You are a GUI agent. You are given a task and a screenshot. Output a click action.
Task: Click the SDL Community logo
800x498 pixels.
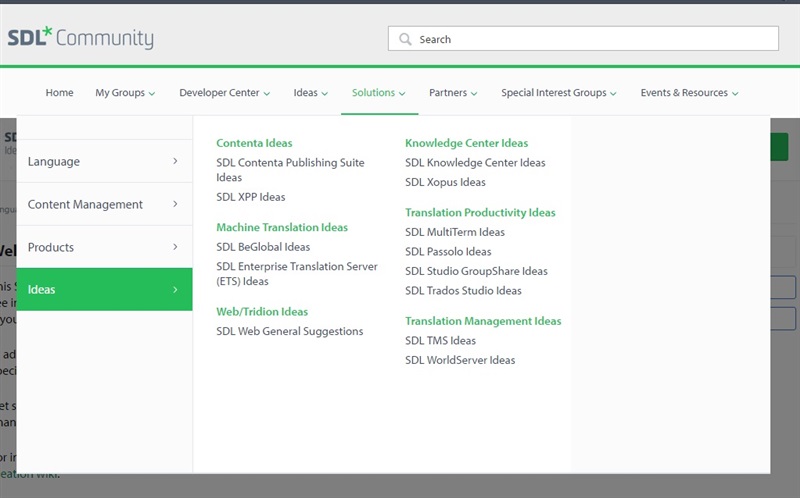pyautogui.click(x=81, y=38)
